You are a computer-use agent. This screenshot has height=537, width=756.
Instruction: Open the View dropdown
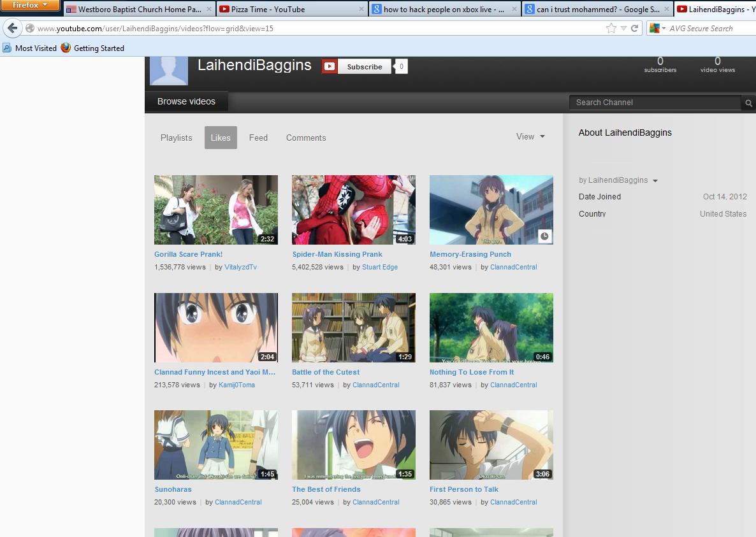530,137
